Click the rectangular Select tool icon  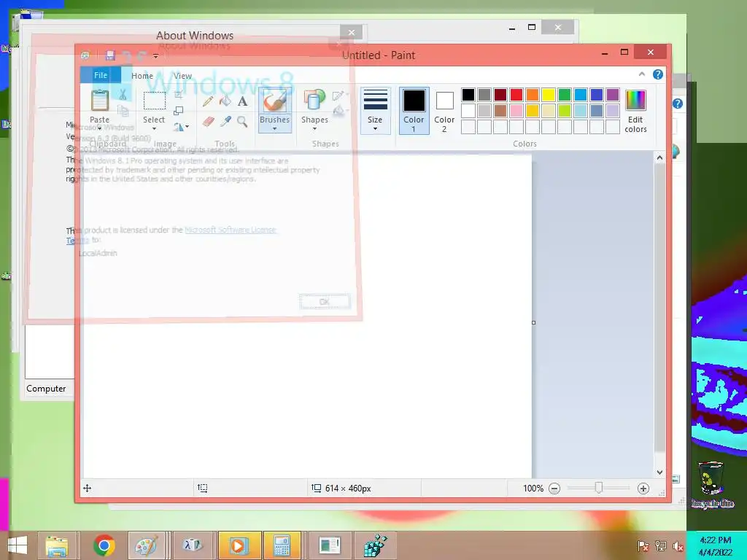pos(155,101)
